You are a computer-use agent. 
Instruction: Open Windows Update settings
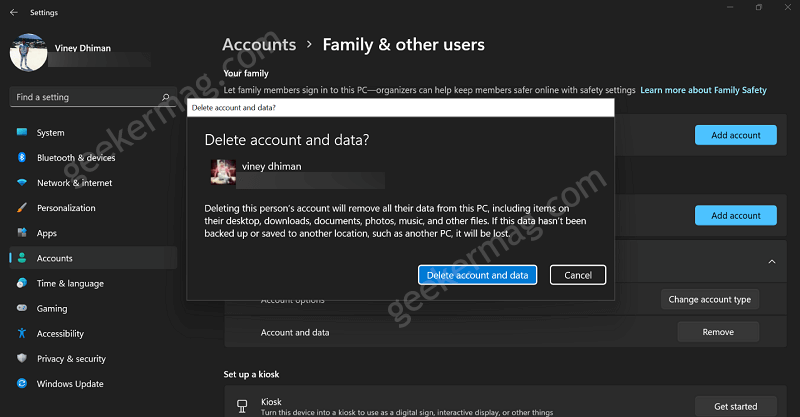tap(93, 384)
